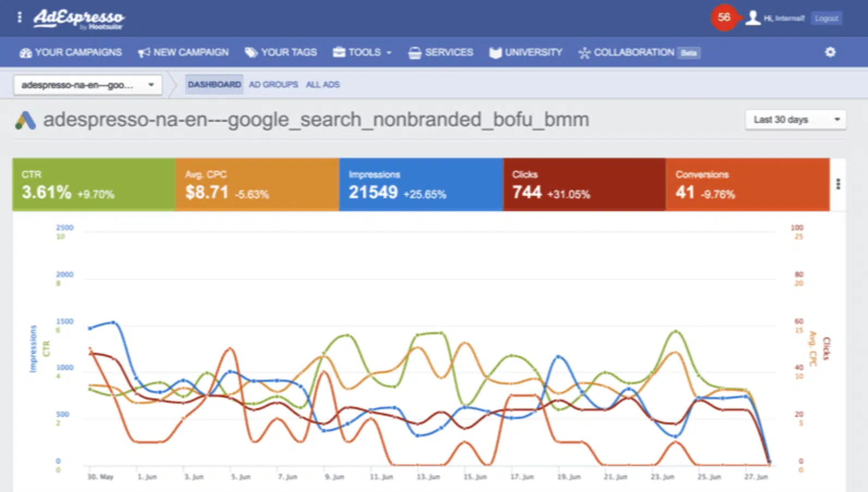Click the Google Ads campaign logo icon

pyautogui.click(x=25, y=120)
